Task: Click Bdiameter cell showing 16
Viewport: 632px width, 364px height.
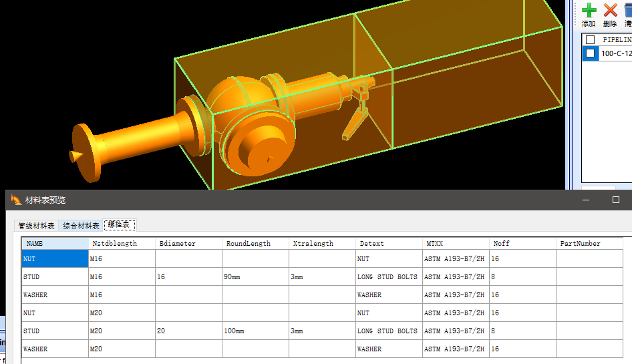Action: [x=188, y=277]
